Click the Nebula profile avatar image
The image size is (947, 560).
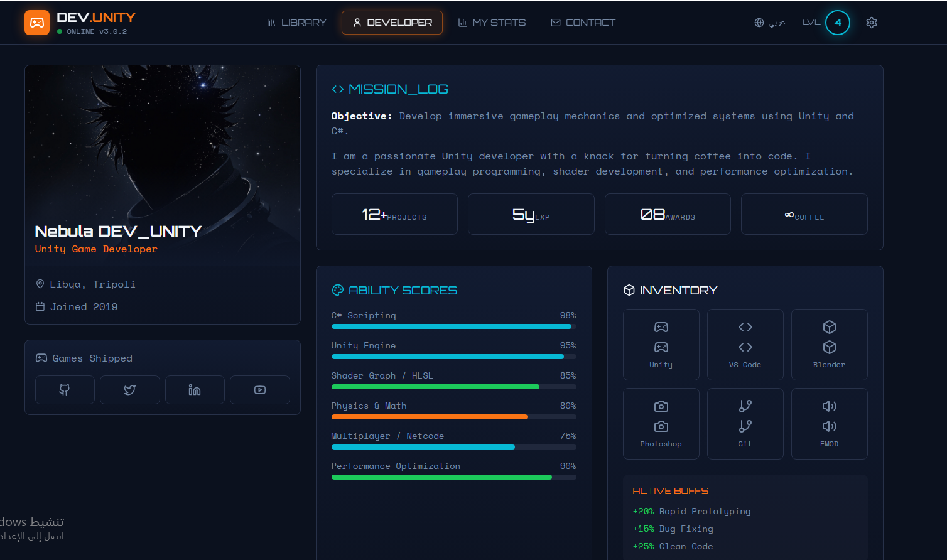tap(162, 144)
